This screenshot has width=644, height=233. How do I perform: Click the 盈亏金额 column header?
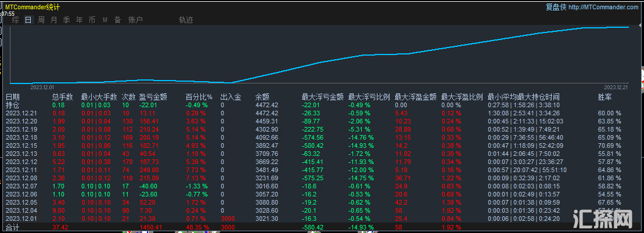tap(153, 97)
